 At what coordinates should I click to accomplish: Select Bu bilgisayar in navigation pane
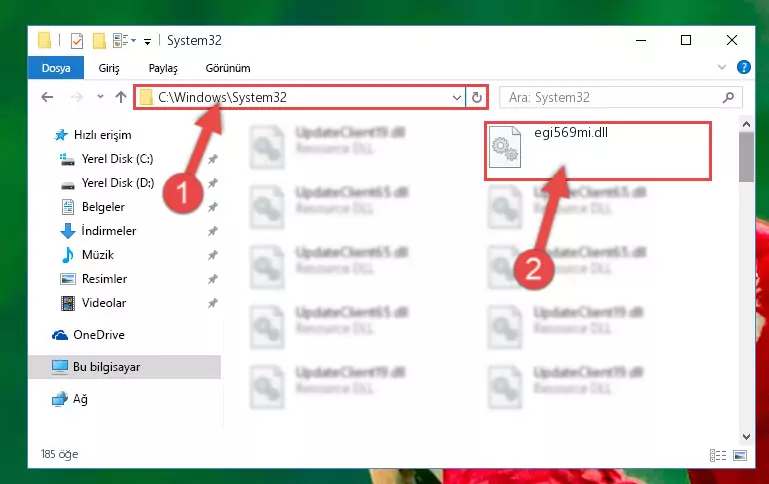tap(125, 367)
